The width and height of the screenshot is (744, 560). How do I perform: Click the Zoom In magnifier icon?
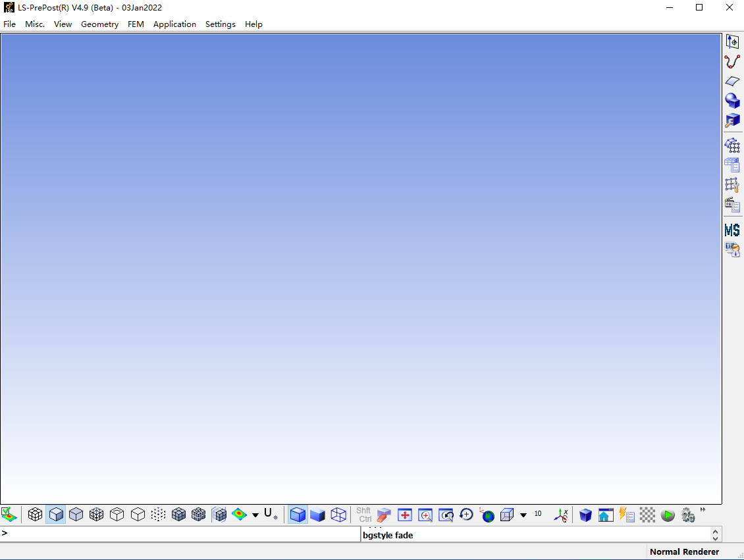pos(425,515)
